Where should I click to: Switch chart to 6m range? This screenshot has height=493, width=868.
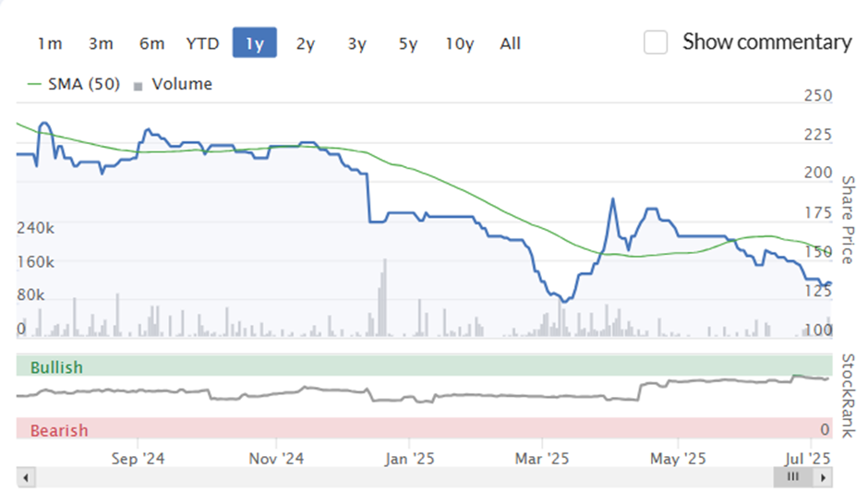151,43
